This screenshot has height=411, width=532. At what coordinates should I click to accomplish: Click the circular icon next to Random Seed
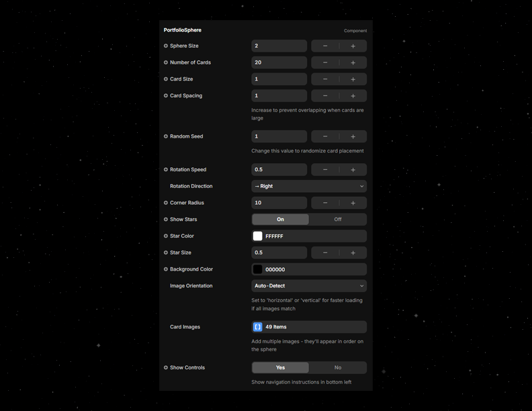(x=166, y=136)
